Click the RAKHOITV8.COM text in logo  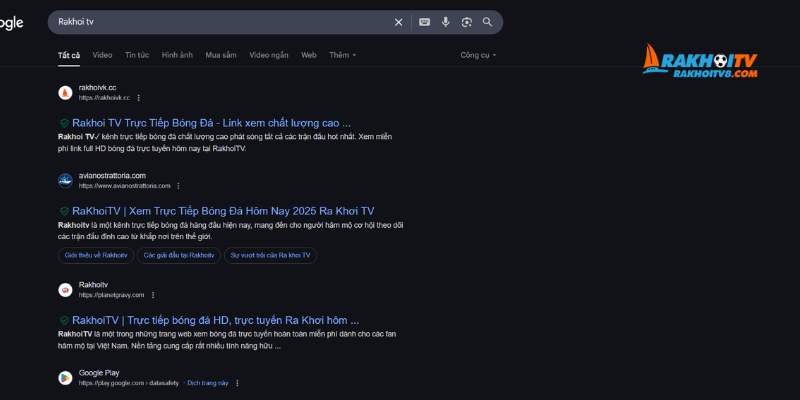(715, 73)
